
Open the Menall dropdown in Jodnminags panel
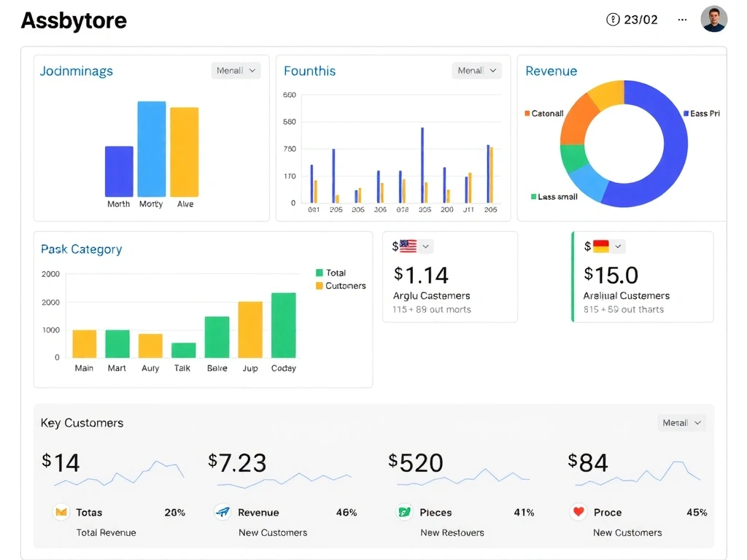point(236,70)
